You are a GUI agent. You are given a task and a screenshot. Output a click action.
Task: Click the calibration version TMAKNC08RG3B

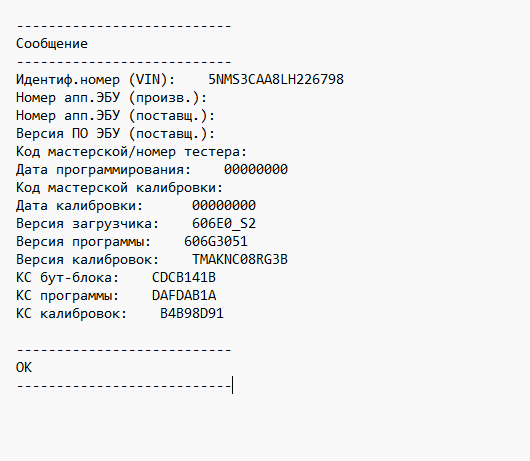(x=240, y=260)
